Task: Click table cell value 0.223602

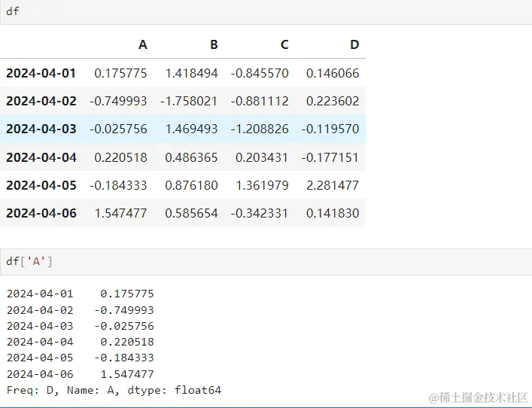Action: point(333,101)
